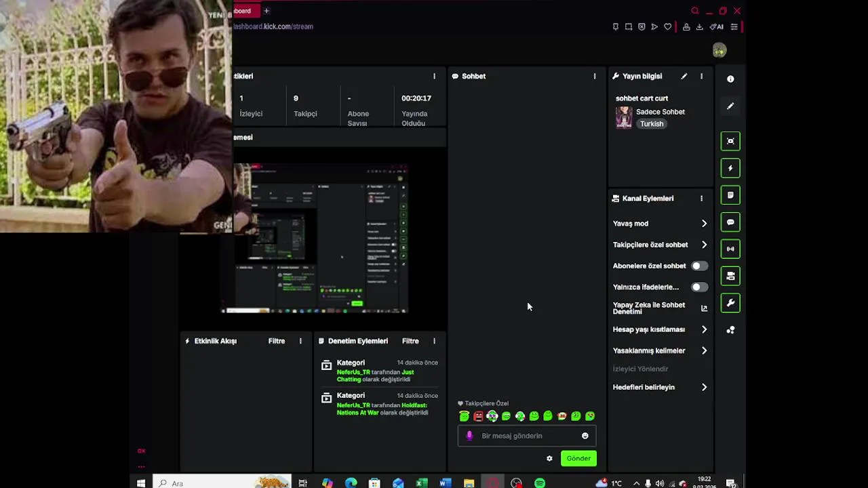Click the browser heart icon
This screenshot has height=488, width=868.
[668, 27]
